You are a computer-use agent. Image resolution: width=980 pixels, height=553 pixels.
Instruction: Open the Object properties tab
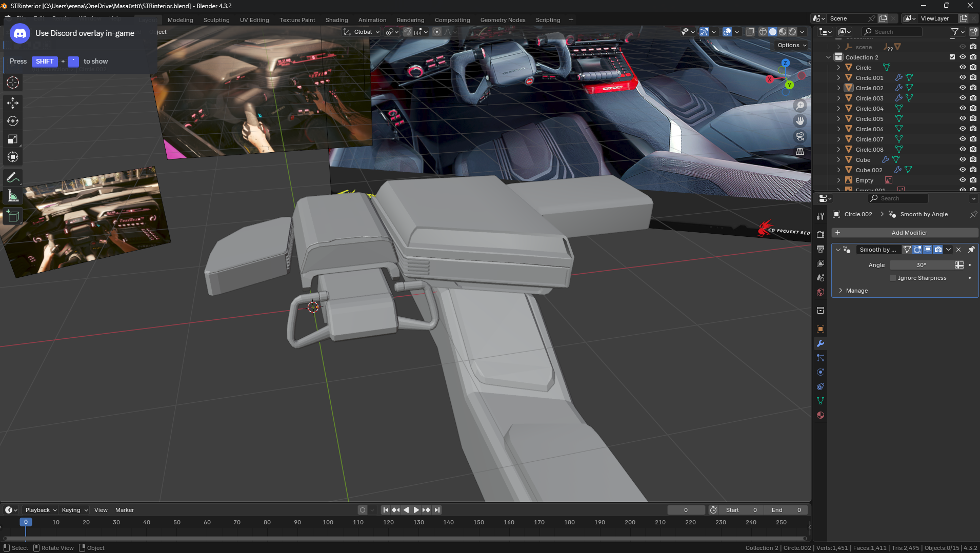coord(821,329)
